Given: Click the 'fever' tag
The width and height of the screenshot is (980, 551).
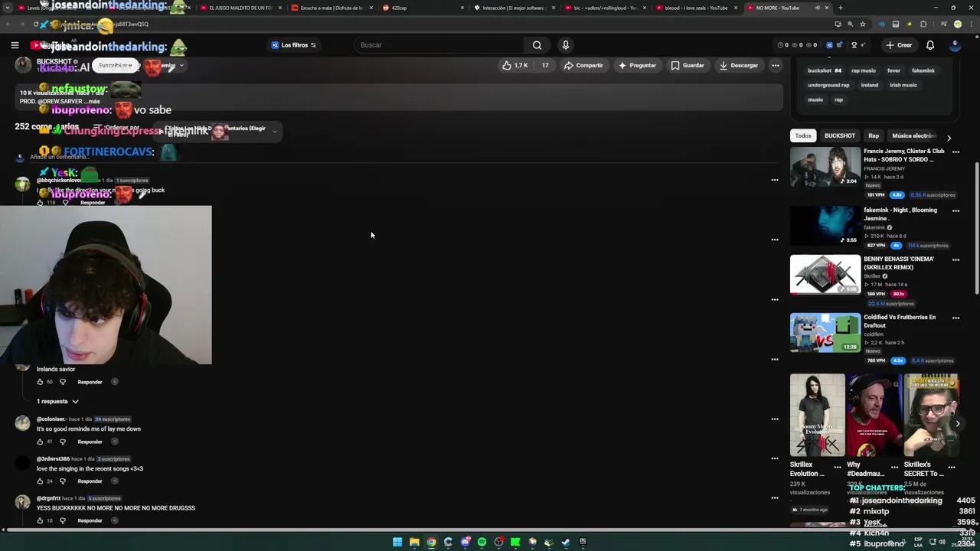Looking at the screenshot, I should tap(893, 70).
